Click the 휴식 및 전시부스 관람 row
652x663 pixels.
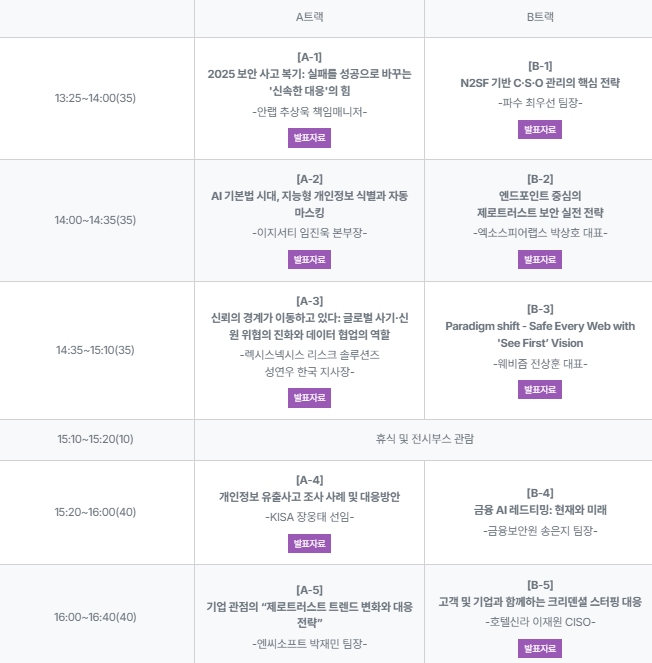coord(424,439)
